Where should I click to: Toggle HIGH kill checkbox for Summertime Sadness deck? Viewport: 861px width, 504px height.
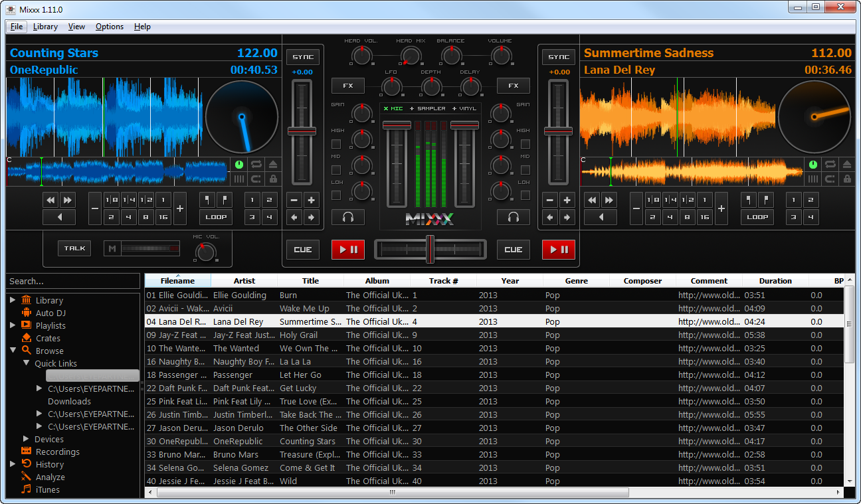[526, 144]
